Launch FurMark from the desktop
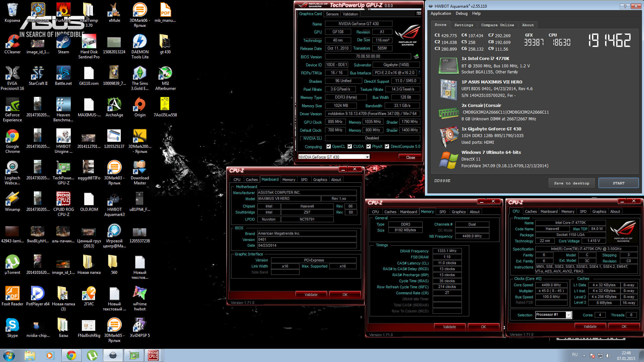The height and width of the screenshot is (362, 644). point(63,13)
